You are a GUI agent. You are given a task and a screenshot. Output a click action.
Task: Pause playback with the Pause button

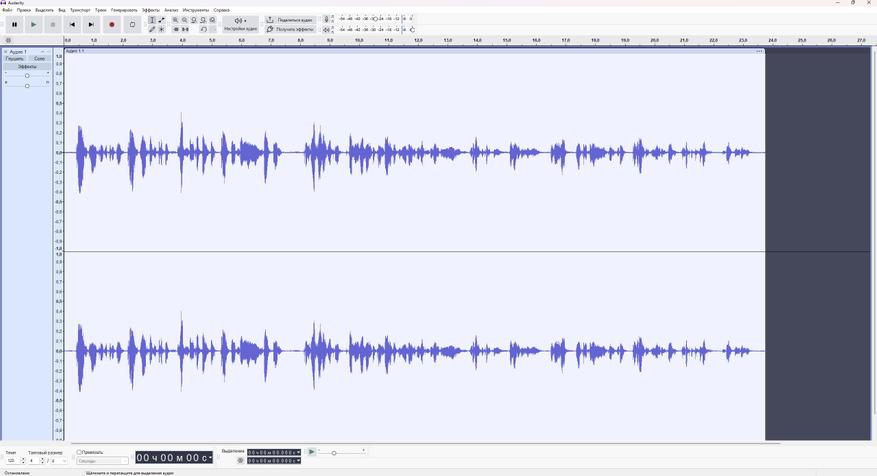15,25
